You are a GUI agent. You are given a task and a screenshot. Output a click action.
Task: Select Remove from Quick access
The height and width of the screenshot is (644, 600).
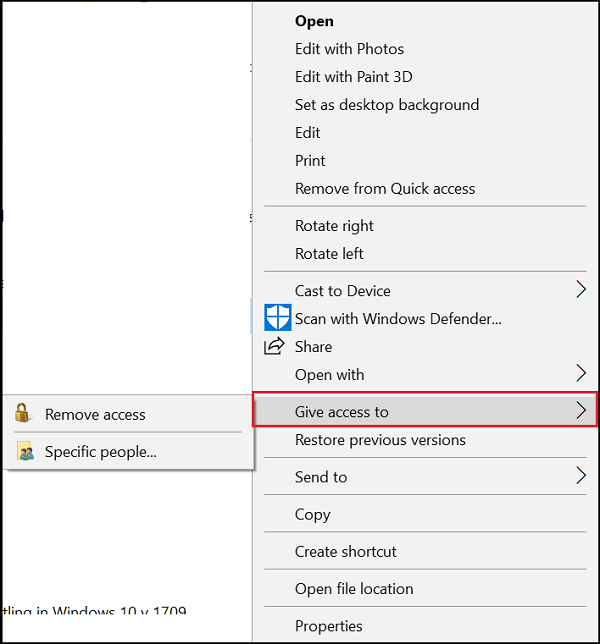pyautogui.click(x=384, y=188)
